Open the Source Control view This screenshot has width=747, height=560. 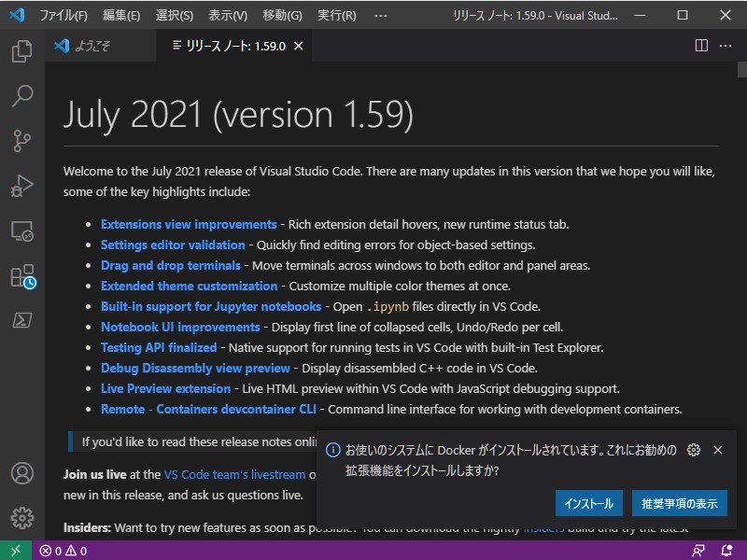(21, 141)
